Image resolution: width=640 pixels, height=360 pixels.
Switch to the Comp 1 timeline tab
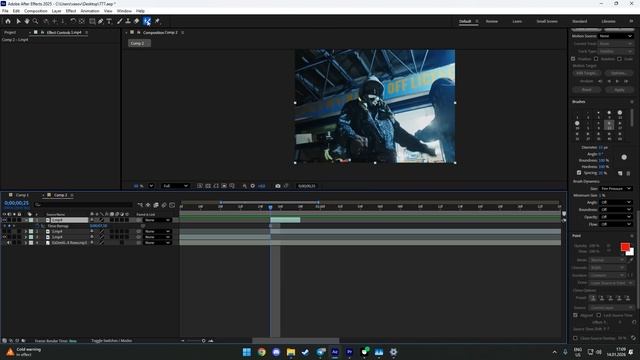click(22, 195)
